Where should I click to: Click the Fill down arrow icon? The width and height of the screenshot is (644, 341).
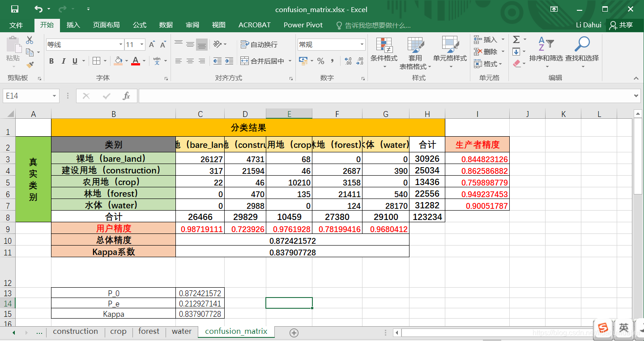[516, 52]
